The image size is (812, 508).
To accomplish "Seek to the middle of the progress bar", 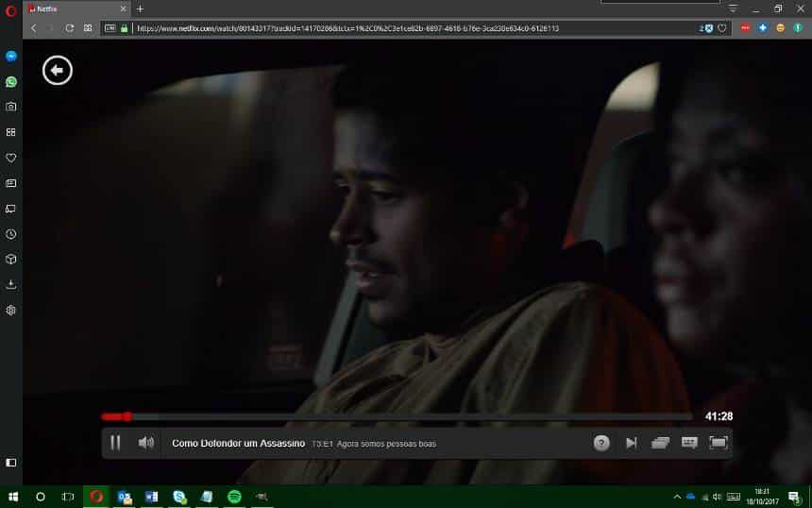I will click(398, 416).
